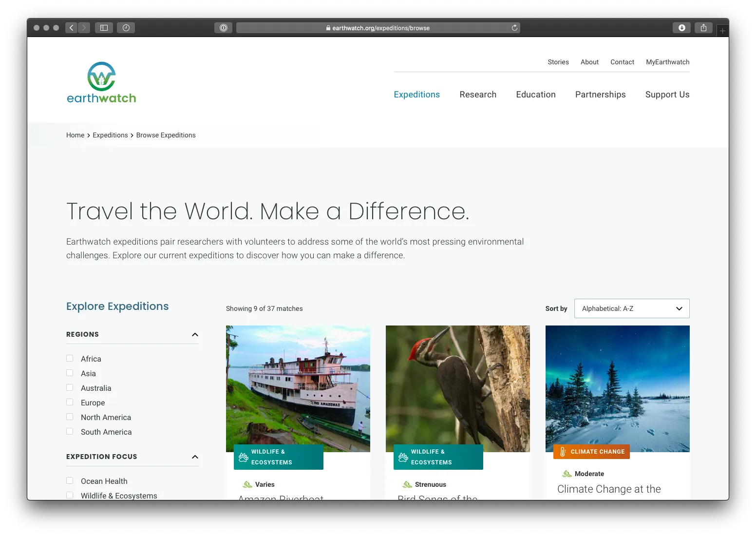Click the share icon in browser toolbar
756x536 pixels.
point(703,28)
